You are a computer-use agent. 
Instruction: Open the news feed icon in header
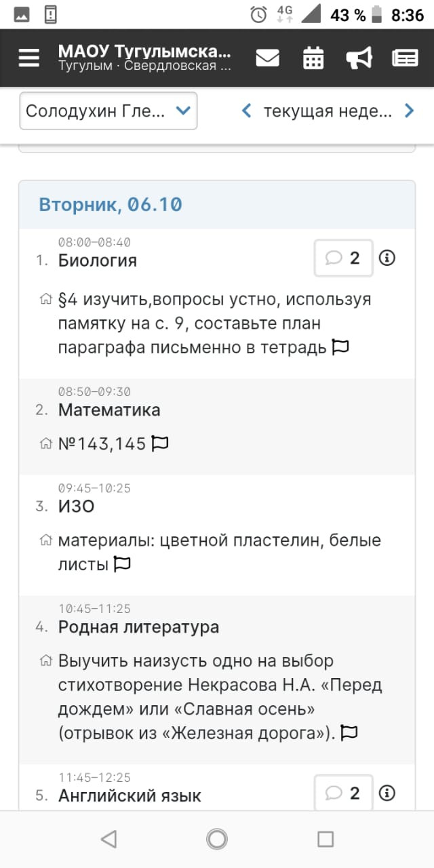pyautogui.click(x=405, y=58)
